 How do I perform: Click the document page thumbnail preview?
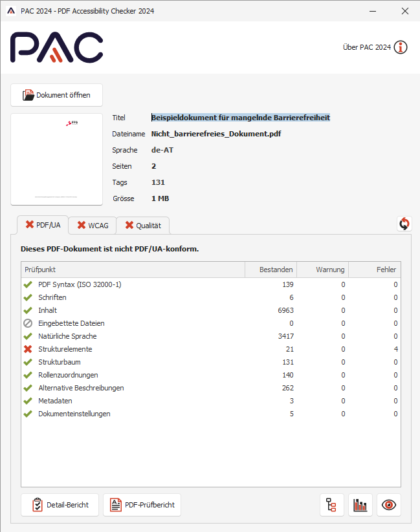click(56, 159)
